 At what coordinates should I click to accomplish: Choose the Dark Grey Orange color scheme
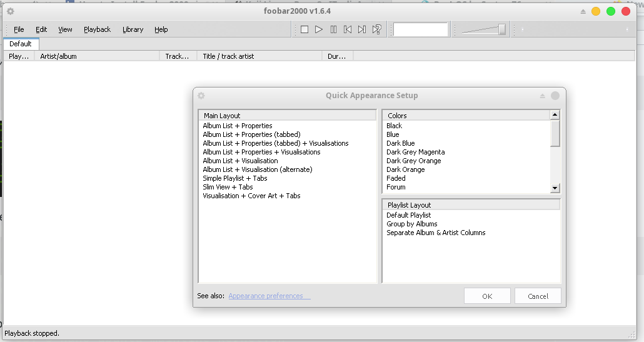pos(413,161)
